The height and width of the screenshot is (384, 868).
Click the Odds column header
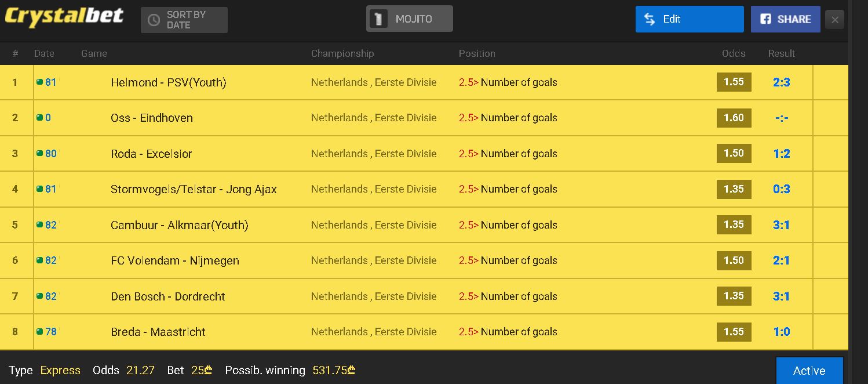pyautogui.click(x=734, y=53)
